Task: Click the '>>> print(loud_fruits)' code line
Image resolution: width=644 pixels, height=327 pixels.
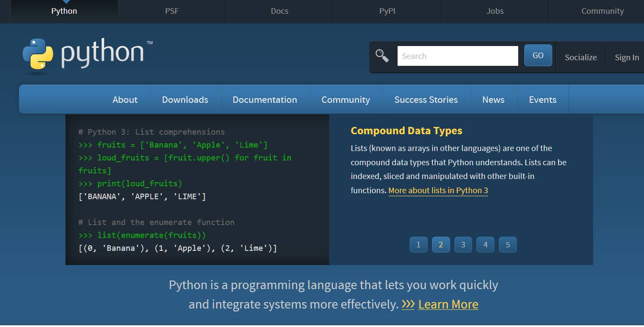Action: [x=130, y=184]
